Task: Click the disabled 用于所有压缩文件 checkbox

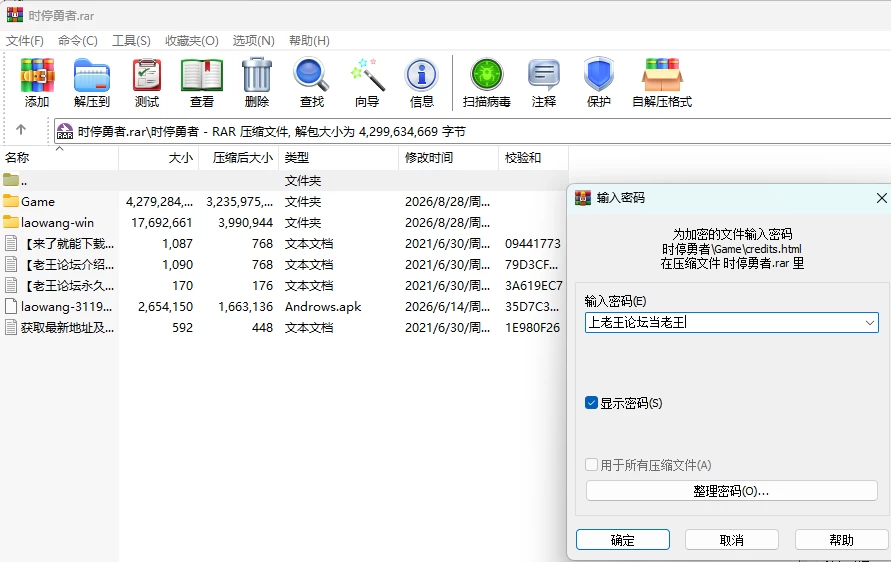Action: (591, 465)
